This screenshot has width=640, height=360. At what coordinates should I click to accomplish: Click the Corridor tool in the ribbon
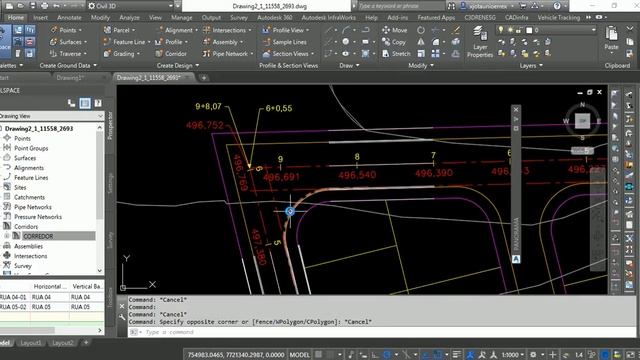pos(171,53)
